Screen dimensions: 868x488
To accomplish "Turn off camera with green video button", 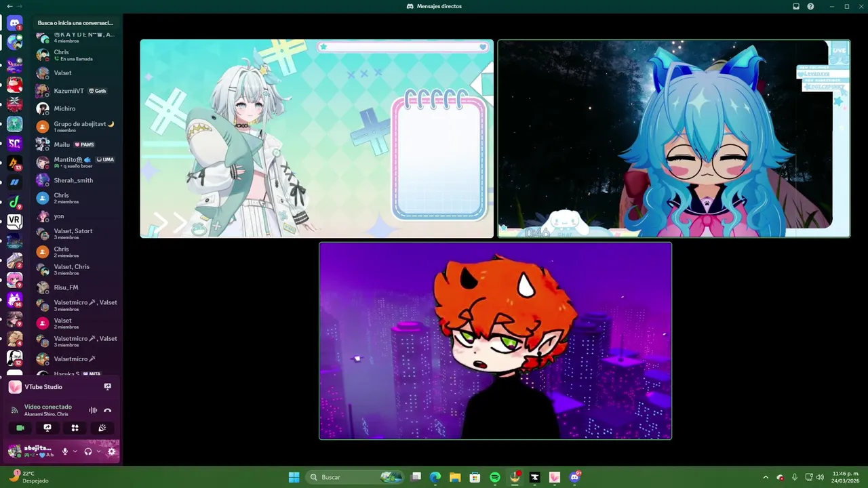I will [20, 428].
